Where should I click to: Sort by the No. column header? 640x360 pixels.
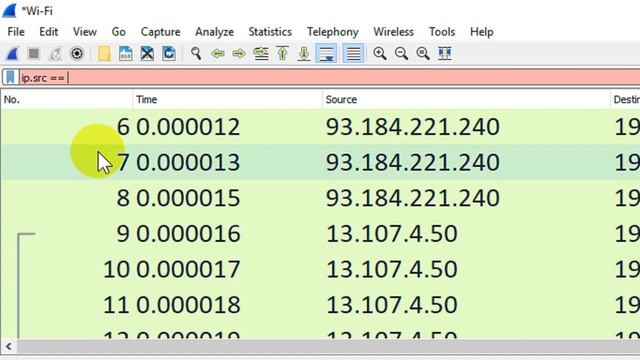67,100
